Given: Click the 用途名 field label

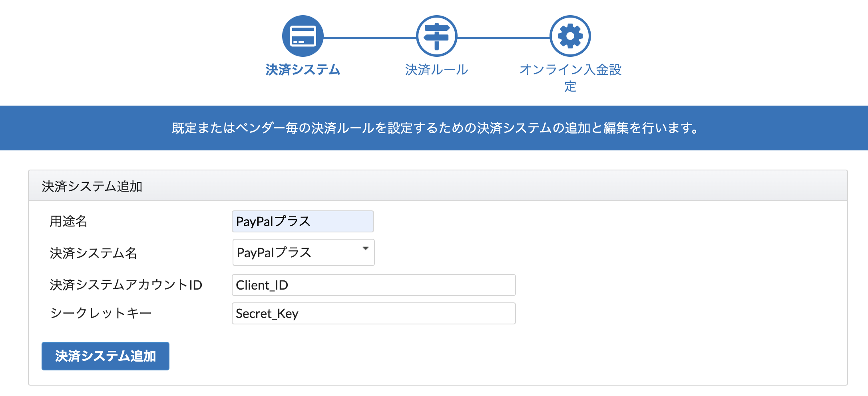Looking at the screenshot, I should pos(68,221).
